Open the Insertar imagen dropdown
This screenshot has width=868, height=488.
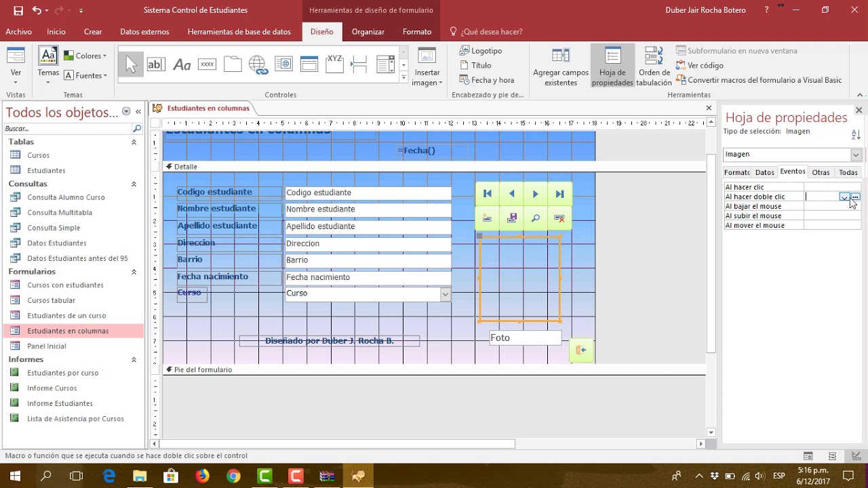427,77
